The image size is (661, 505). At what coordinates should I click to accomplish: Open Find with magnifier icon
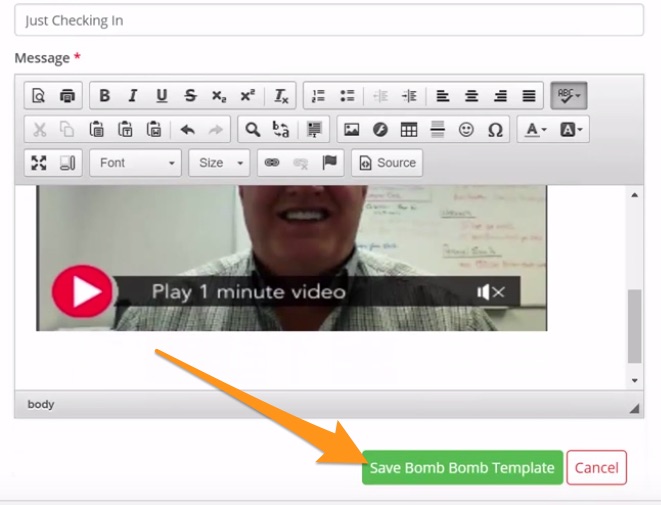point(253,129)
